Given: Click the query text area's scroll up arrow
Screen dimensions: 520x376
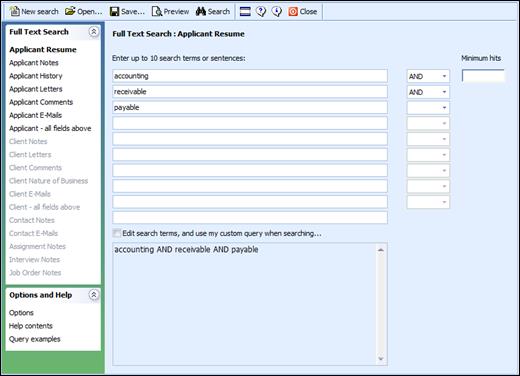Looking at the screenshot, I should click(x=381, y=250).
